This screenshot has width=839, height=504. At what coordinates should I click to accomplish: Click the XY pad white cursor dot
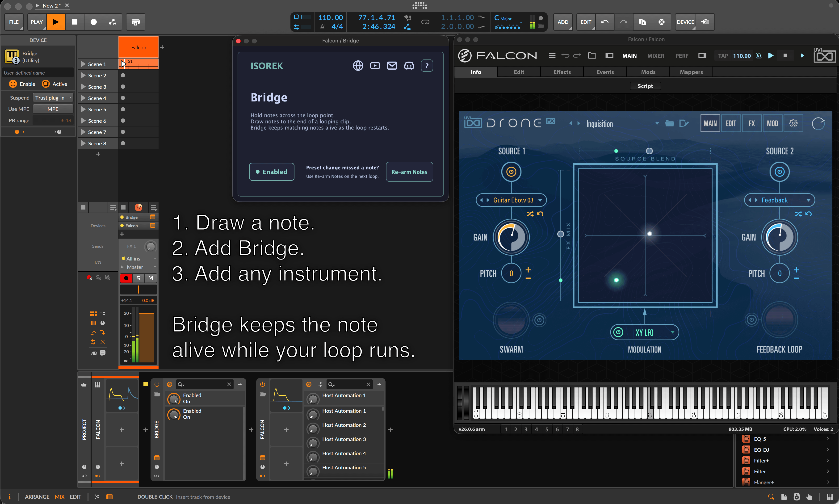click(x=649, y=234)
